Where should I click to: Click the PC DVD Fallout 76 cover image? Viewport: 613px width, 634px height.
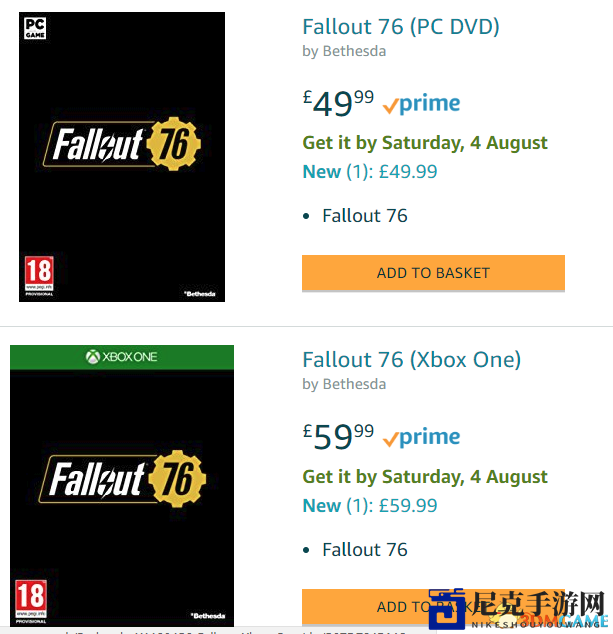(122, 156)
